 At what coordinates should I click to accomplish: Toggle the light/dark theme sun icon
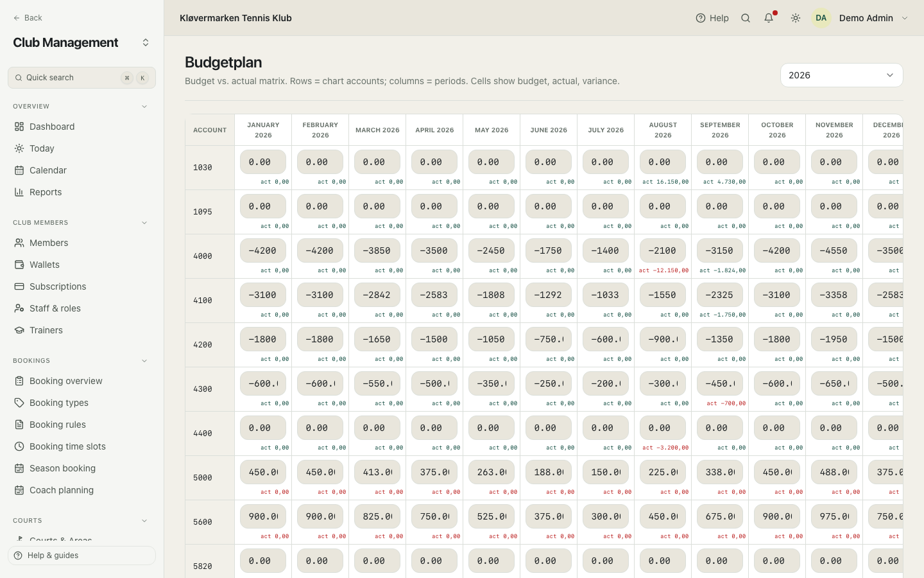(x=796, y=18)
